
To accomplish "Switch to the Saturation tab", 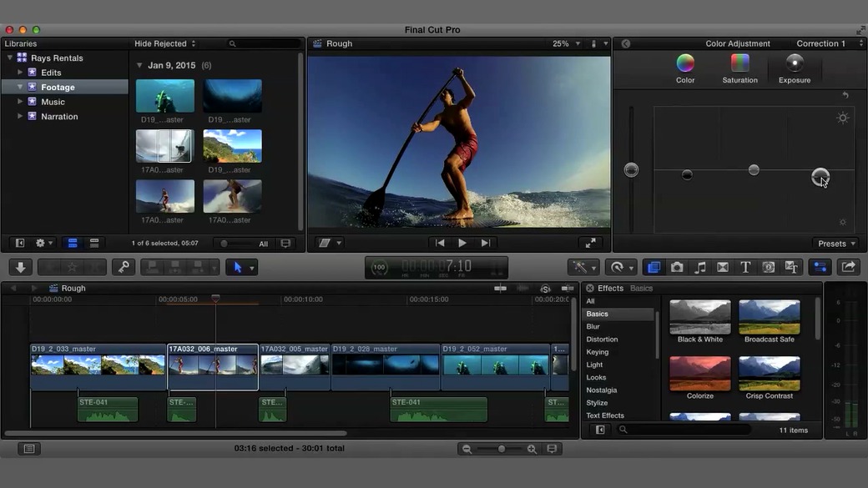I will point(739,68).
